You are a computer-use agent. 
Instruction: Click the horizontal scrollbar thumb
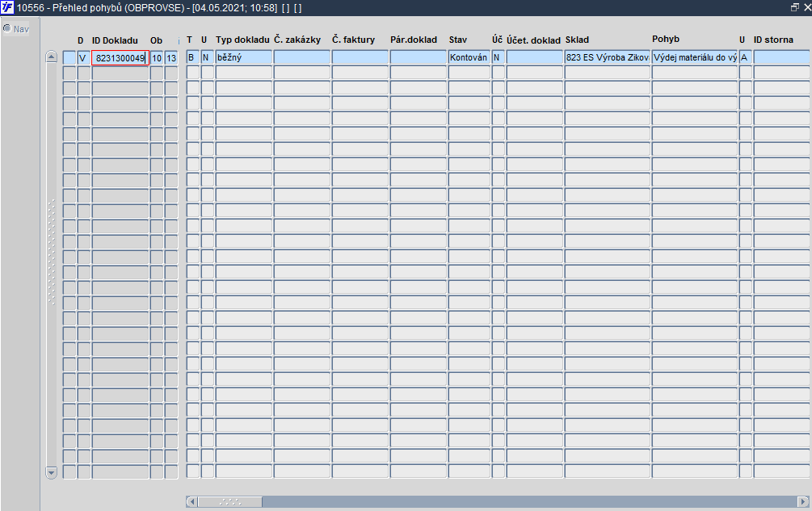tap(230, 501)
